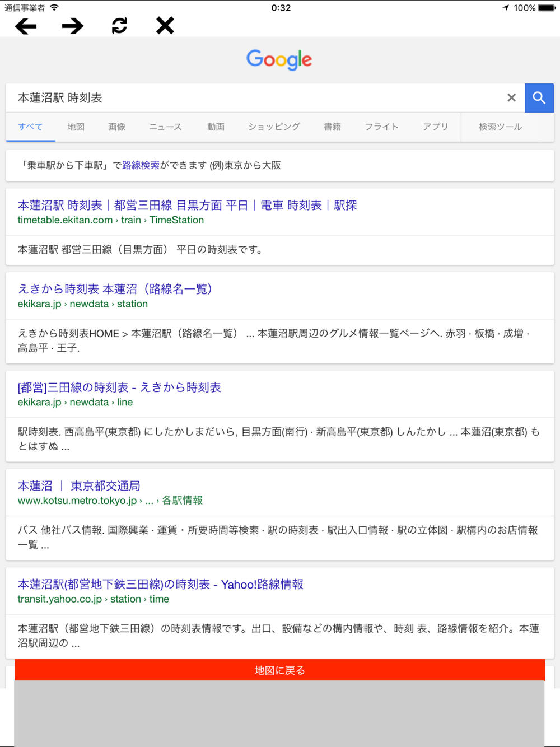The width and height of the screenshot is (560, 747).
Task: Expand 検索ツール search tools
Action: [x=500, y=127]
